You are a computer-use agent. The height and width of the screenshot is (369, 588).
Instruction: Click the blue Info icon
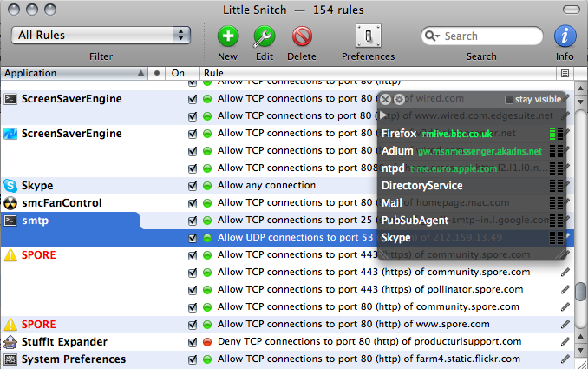(x=565, y=36)
